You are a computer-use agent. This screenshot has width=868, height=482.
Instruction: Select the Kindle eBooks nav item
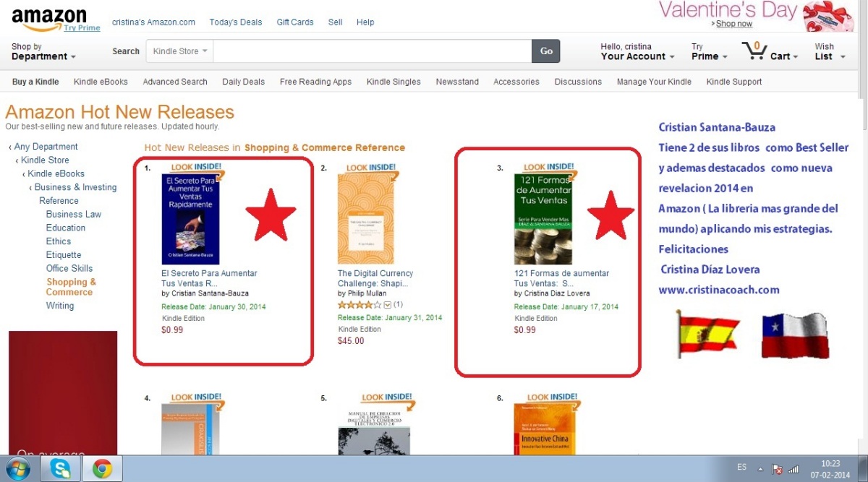101,82
